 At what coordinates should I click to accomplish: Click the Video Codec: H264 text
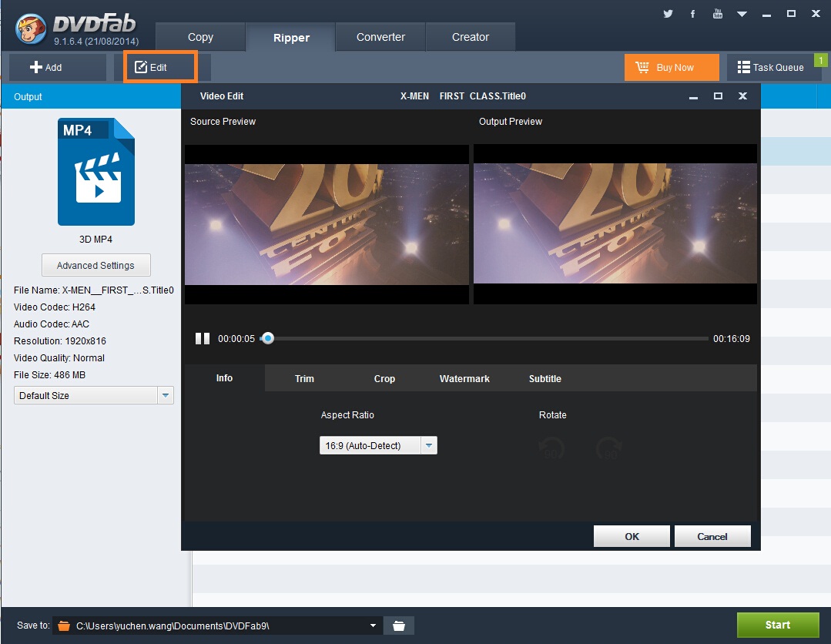55,307
